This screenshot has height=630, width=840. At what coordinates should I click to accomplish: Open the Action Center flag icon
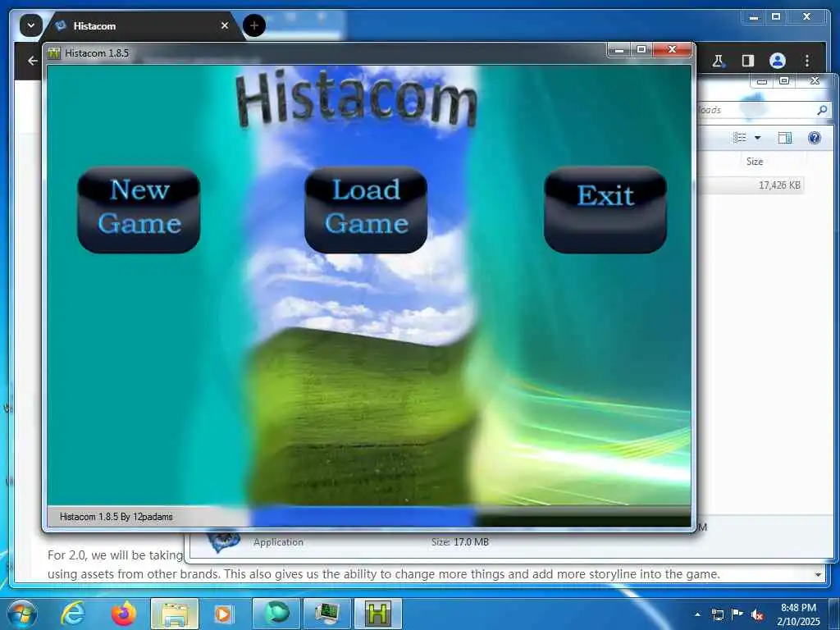[737, 614]
